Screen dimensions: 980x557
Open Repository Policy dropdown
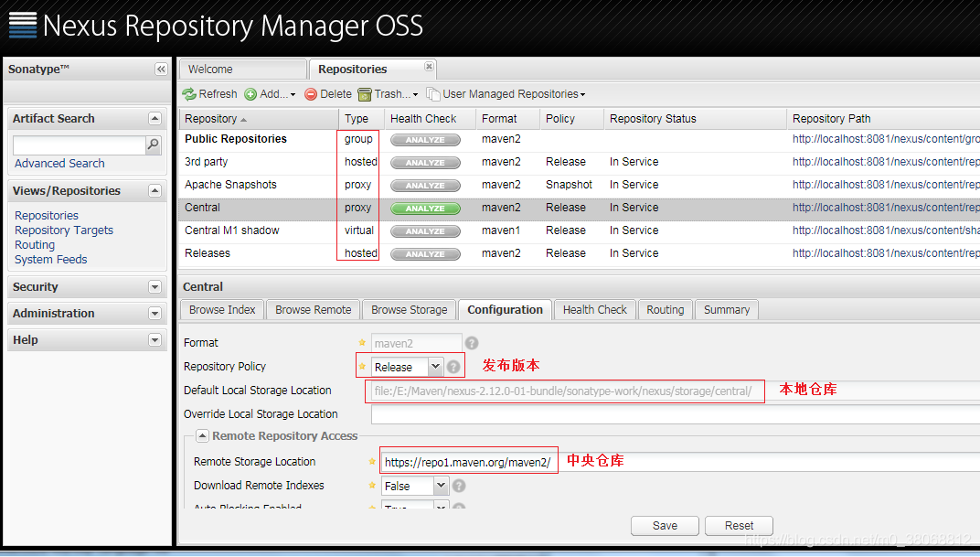click(435, 367)
